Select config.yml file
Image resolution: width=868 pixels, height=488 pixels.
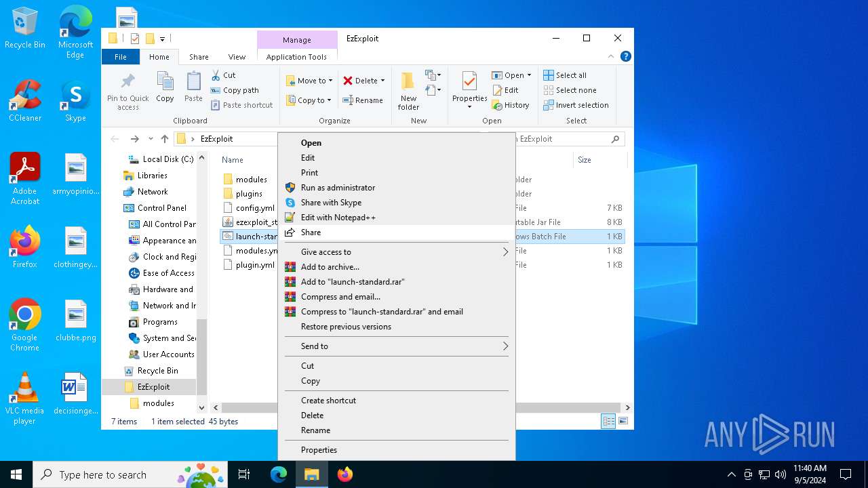(x=255, y=208)
